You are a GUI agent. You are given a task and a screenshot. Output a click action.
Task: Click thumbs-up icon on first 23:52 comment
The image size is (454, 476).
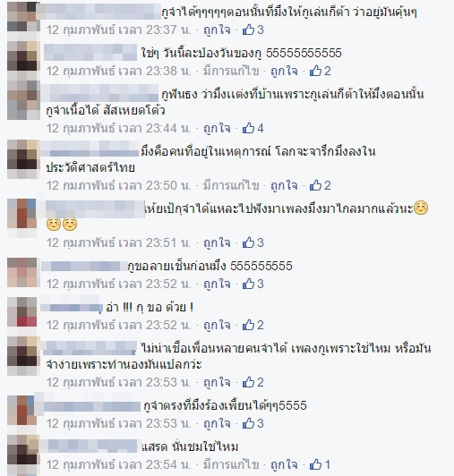[248, 284]
